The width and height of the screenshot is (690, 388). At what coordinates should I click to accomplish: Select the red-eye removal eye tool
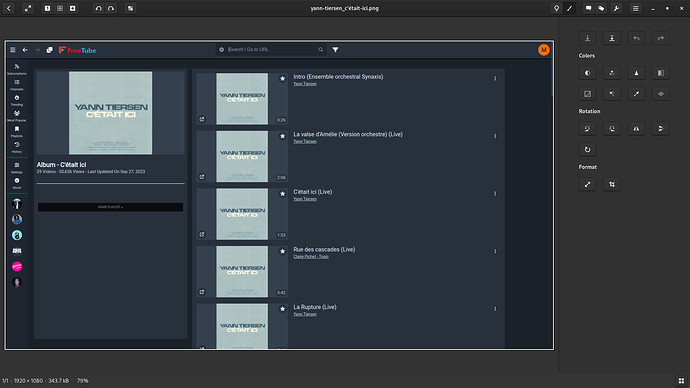[x=661, y=94]
